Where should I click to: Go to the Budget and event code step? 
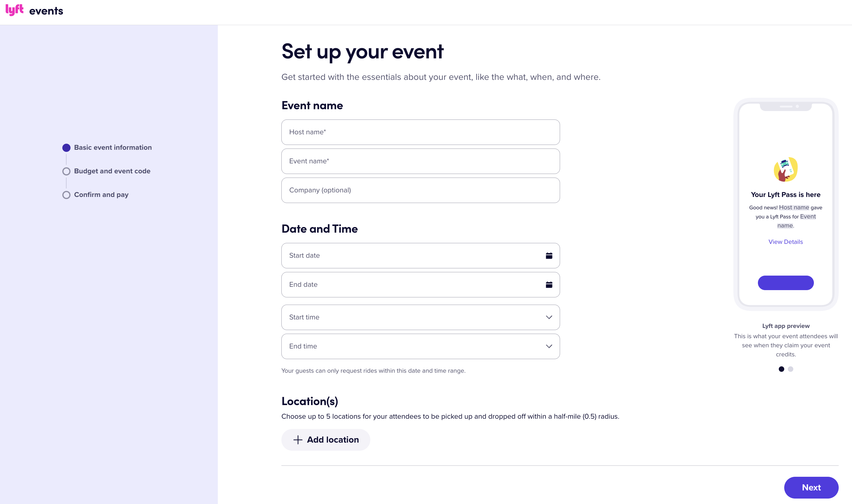coord(112,171)
